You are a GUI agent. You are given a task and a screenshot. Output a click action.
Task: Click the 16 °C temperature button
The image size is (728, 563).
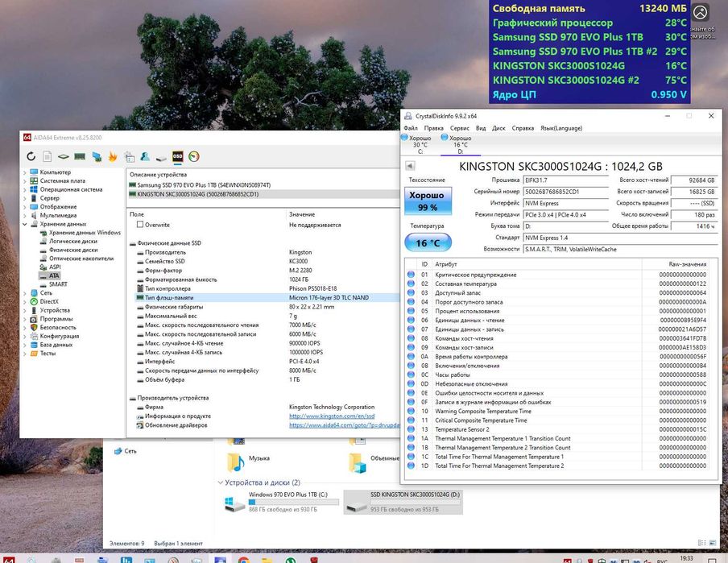tap(428, 242)
